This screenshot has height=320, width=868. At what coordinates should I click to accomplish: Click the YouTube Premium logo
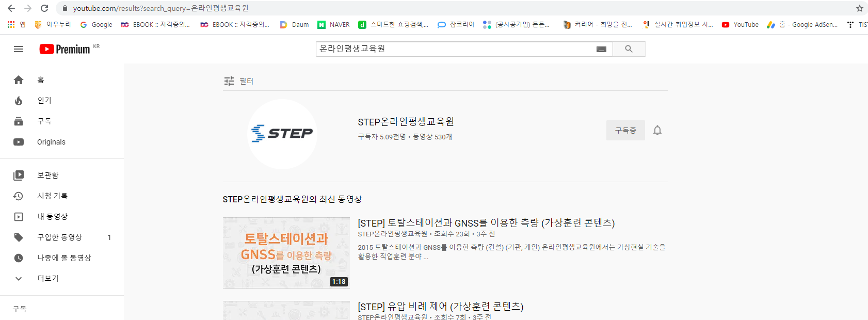65,49
